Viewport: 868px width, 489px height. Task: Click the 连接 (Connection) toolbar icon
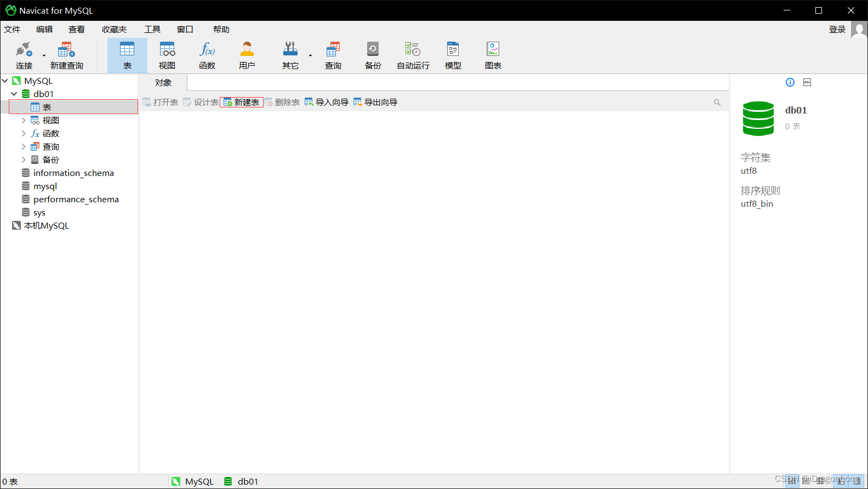pos(24,55)
